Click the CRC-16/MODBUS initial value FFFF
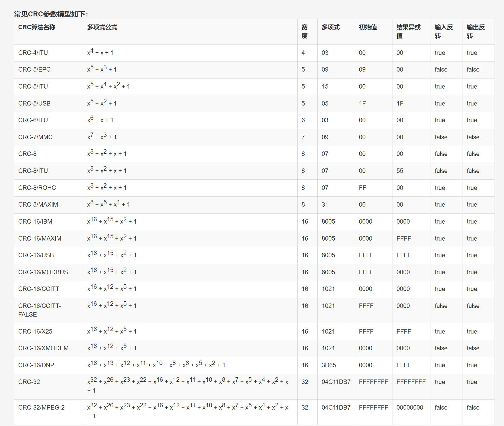504x426 pixels. (x=366, y=272)
